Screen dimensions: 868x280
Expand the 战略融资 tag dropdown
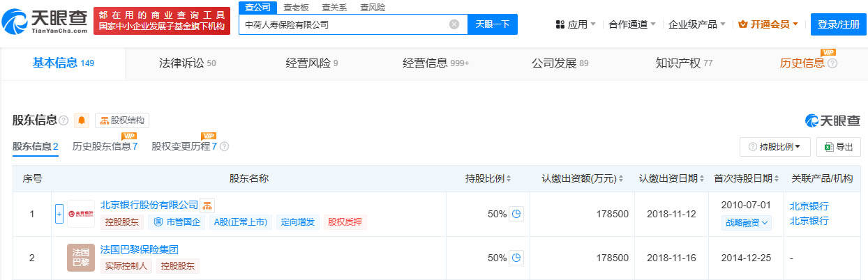tap(746, 223)
